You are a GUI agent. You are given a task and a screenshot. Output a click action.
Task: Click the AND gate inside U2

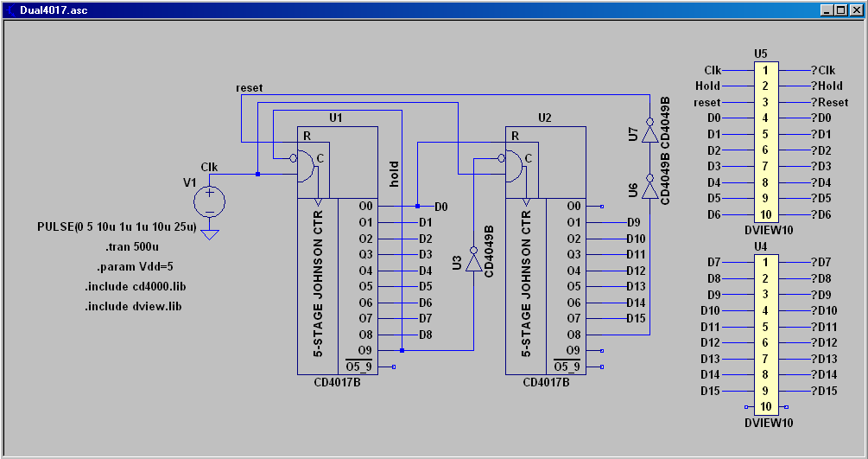pos(513,166)
